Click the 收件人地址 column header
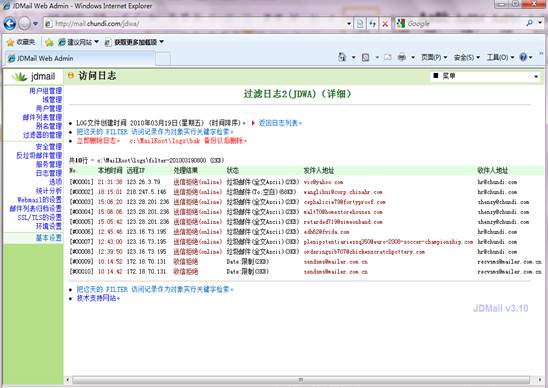 [x=493, y=171]
